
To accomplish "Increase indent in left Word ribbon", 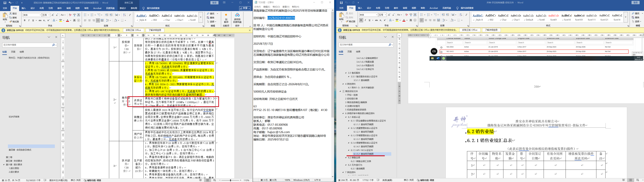I will (111, 15).
